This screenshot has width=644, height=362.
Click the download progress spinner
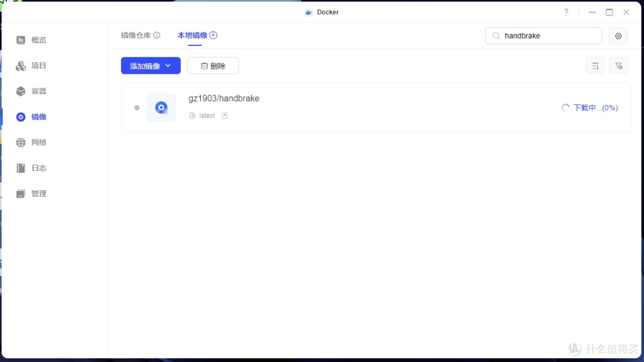(x=565, y=108)
